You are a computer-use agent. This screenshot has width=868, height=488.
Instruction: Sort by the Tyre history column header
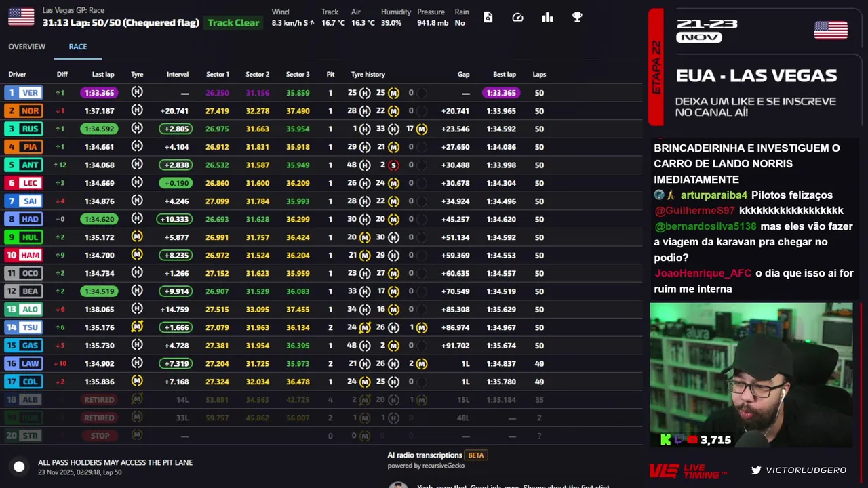point(368,75)
